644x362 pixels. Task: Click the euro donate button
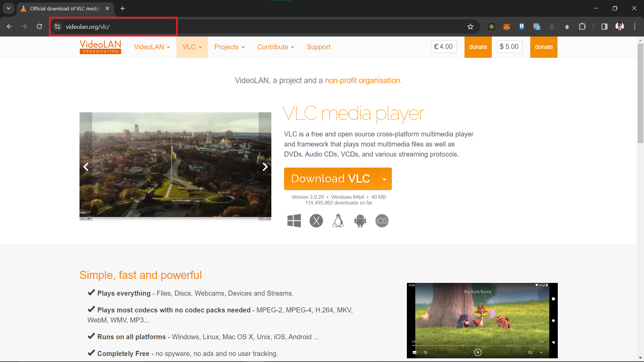point(478,47)
